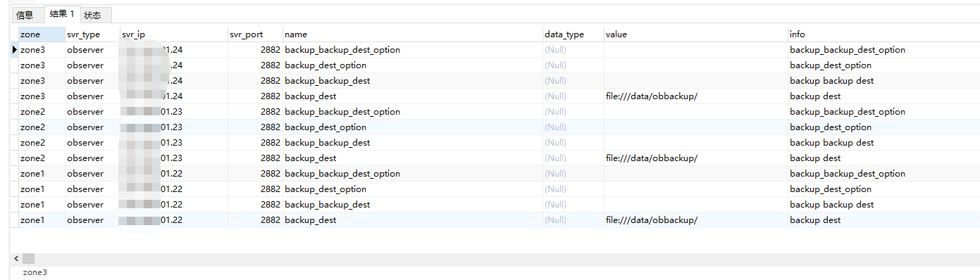
Task: Select the zone1 backup_dest name cell
Action: [413, 220]
